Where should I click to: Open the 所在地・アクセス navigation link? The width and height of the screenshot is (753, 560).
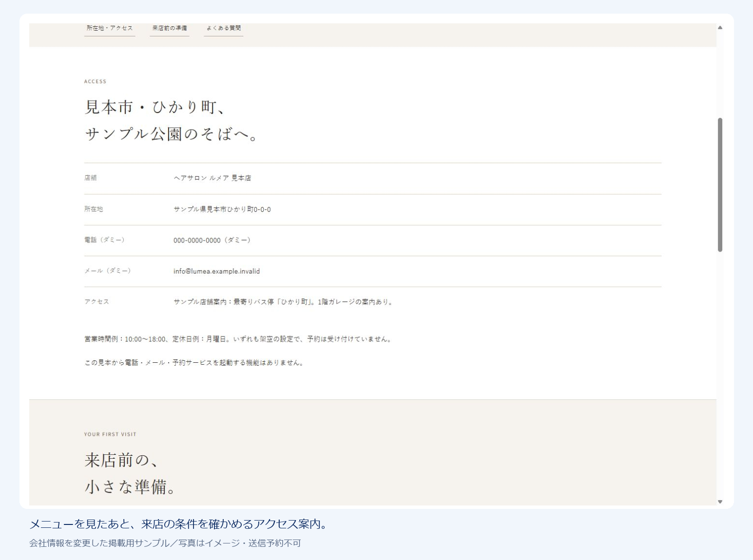click(110, 28)
